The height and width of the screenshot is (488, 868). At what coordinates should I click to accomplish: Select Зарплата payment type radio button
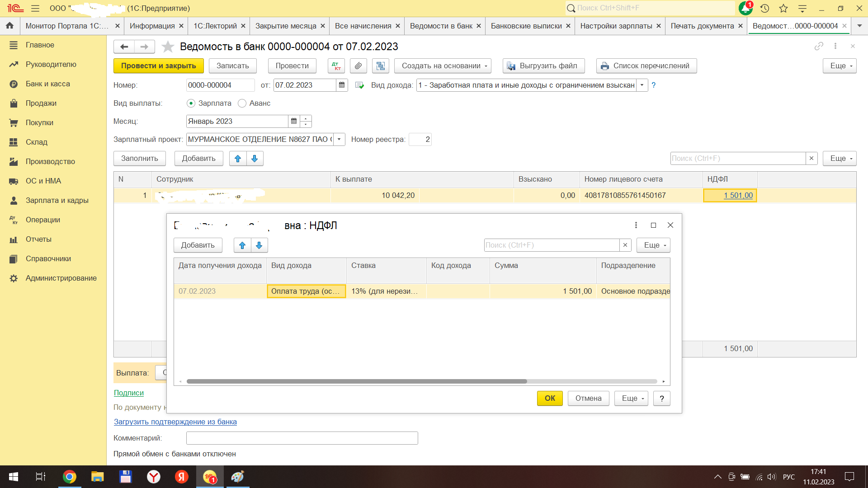point(191,103)
